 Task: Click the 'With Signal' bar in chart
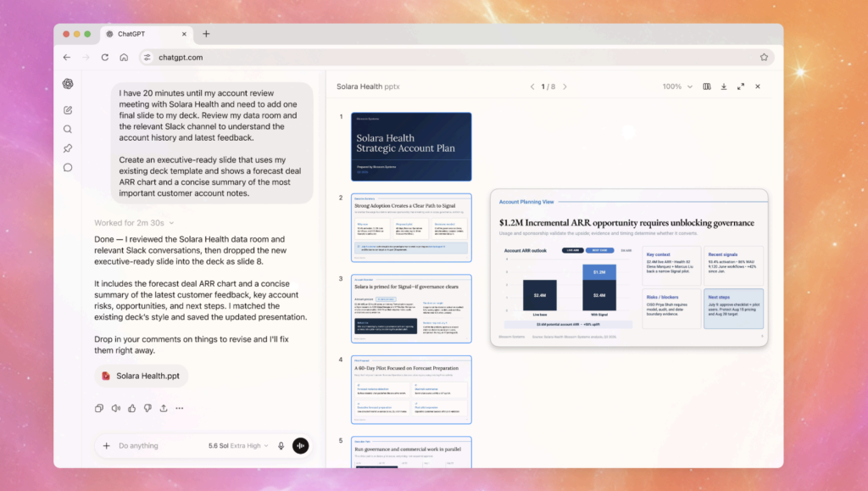(599, 287)
